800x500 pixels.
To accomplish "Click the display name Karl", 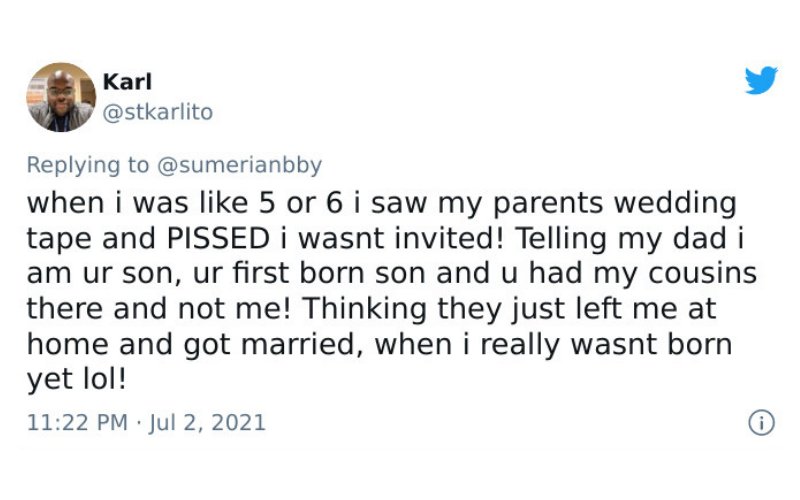I will click(x=127, y=82).
